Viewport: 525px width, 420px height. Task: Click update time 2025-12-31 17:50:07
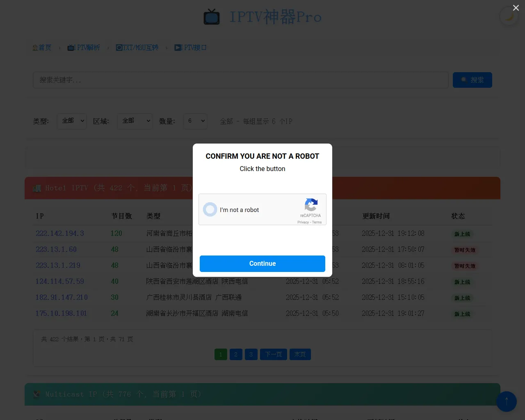click(393, 249)
